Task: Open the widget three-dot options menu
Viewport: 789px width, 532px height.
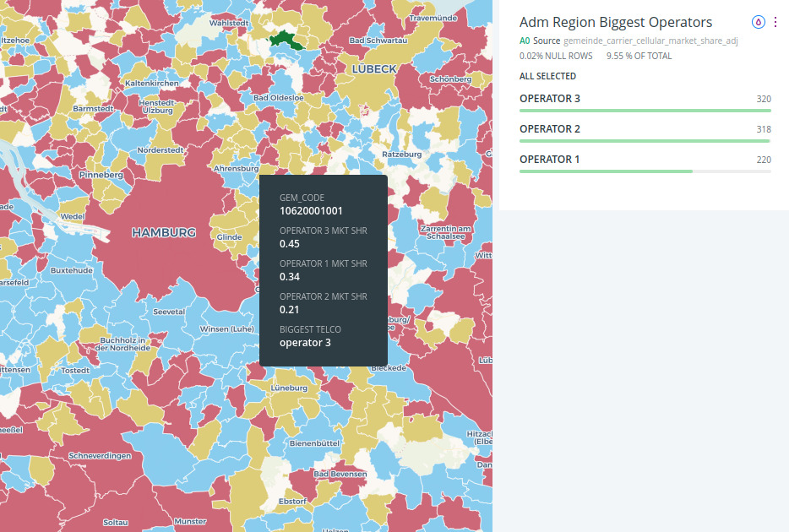Action: pyautogui.click(x=775, y=23)
